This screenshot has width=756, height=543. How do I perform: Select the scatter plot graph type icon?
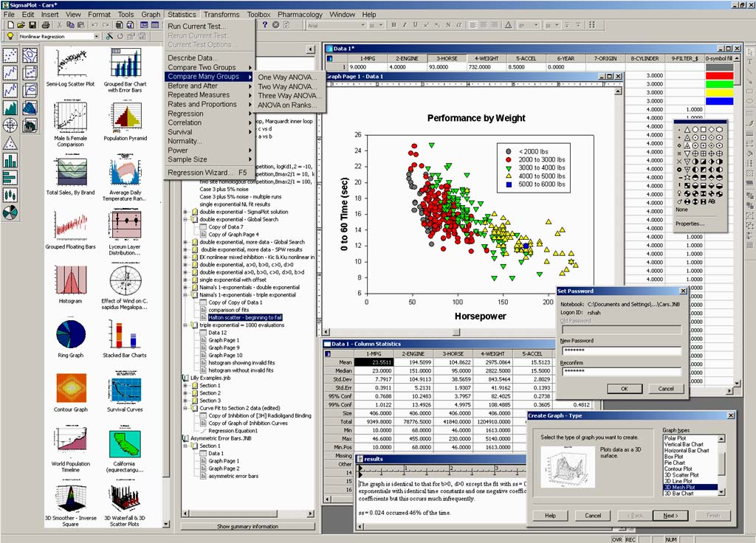pyautogui.click(x=10, y=55)
